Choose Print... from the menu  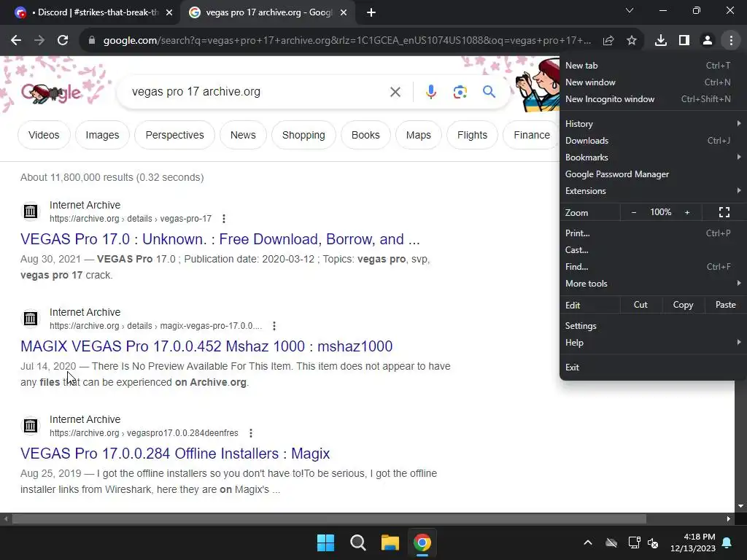pyautogui.click(x=653, y=233)
